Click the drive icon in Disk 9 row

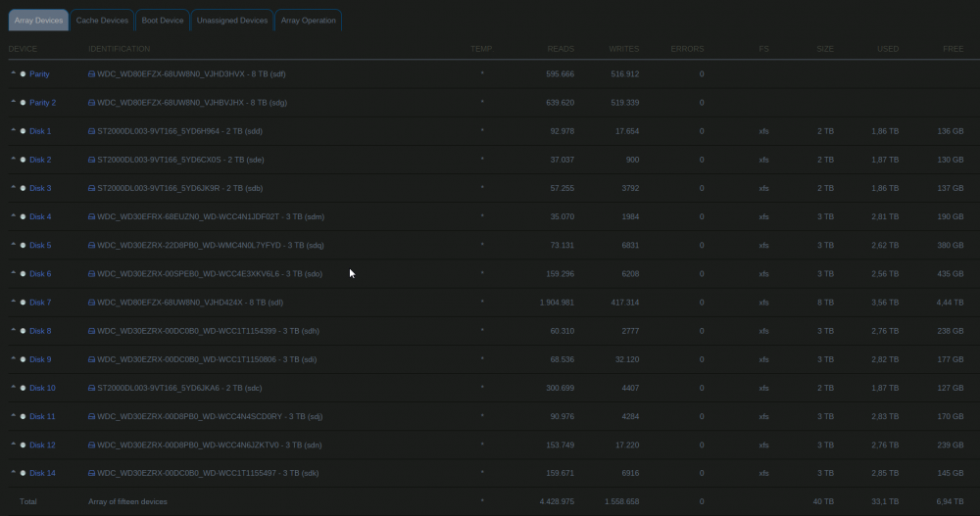[x=91, y=359]
